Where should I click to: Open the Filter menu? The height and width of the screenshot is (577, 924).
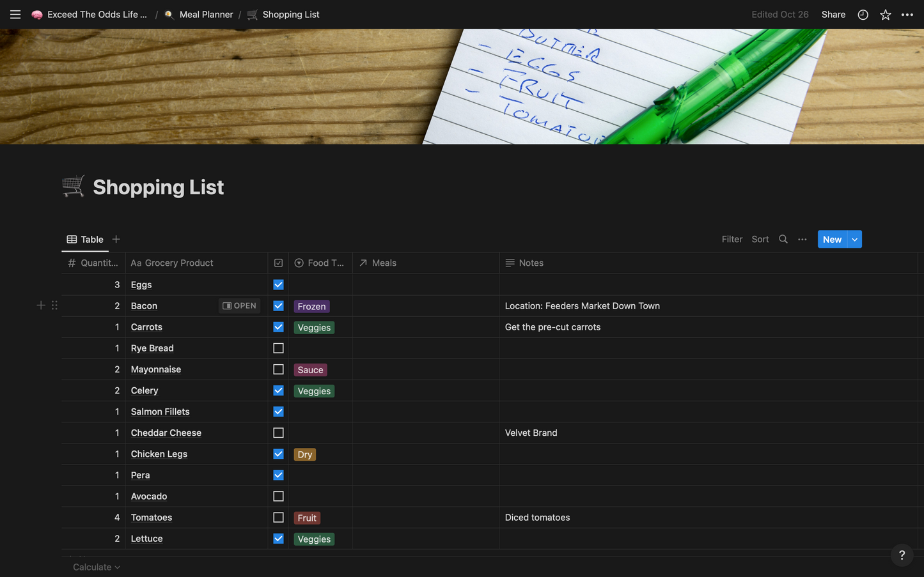tap(732, 239)
